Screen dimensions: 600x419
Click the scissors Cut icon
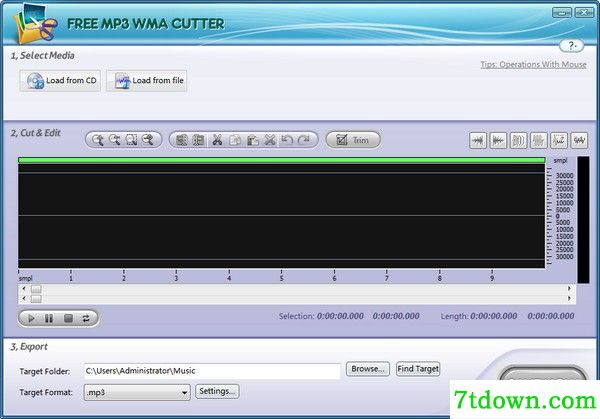[217, 140]
